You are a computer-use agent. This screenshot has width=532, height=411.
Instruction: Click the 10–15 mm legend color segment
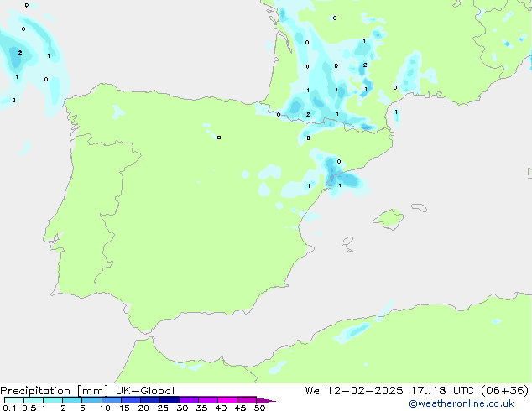tap(111, 400)
